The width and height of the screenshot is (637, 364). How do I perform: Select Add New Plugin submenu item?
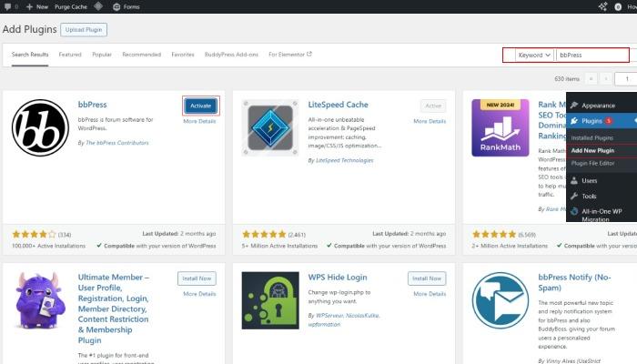coord(592,150)
